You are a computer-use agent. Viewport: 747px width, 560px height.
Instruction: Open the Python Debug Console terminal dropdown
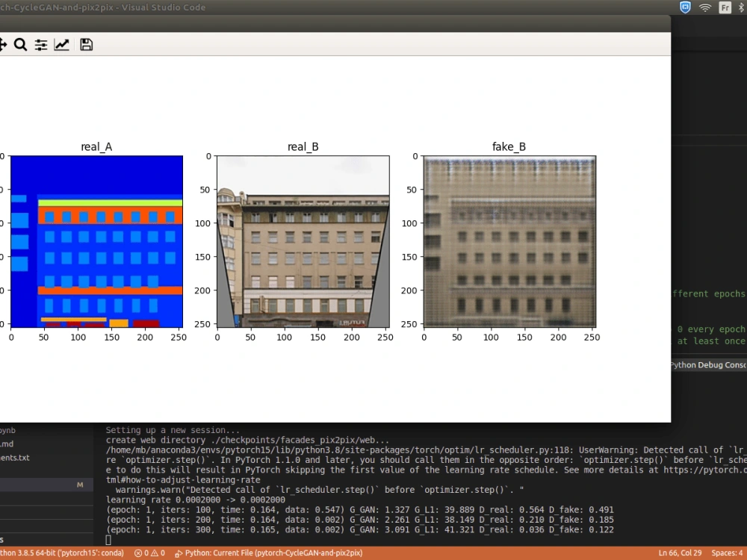click(708, 365)
